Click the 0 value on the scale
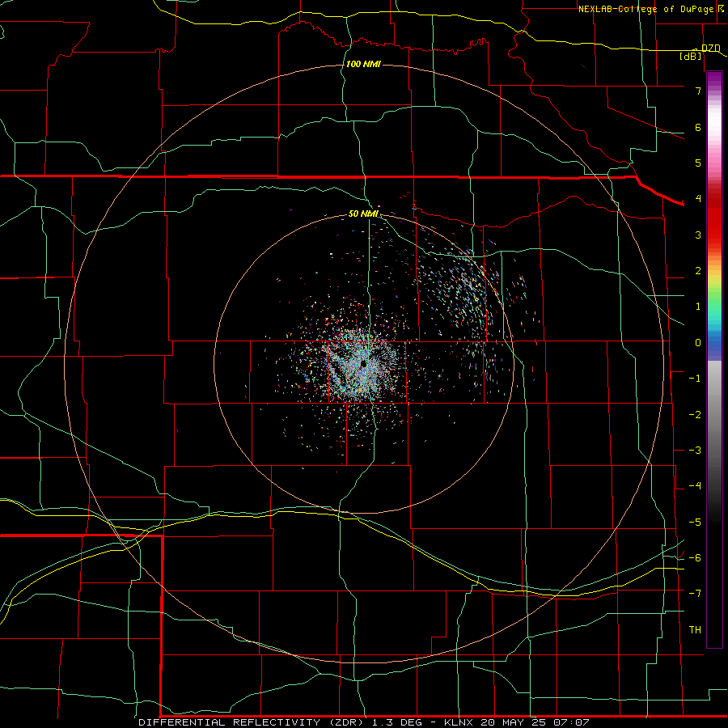728x728 pixels. pos(698,343)
